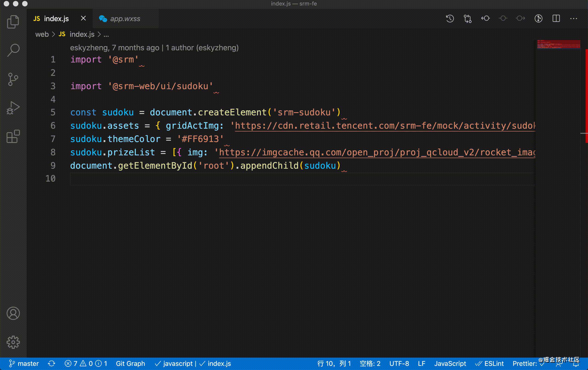Click the 'const' keyword on line 5
The height and width of the screenshot is (370, 588).
click(83, 112)
